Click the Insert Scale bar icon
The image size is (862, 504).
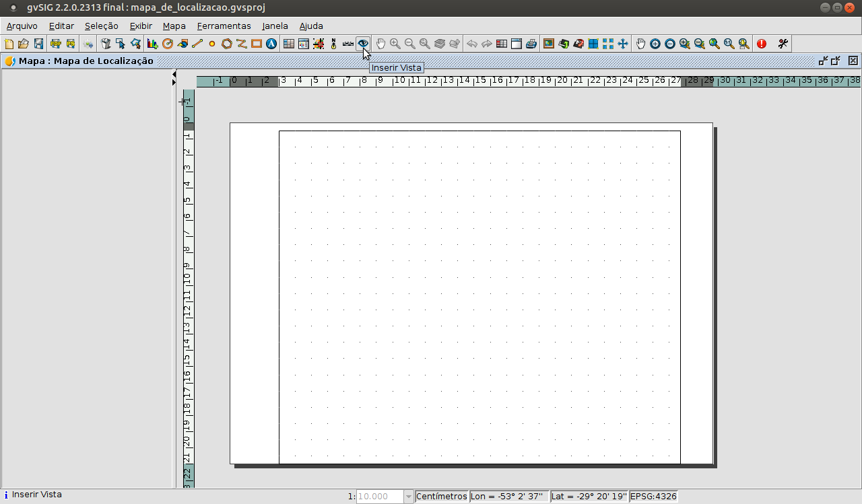coord(348,44)
